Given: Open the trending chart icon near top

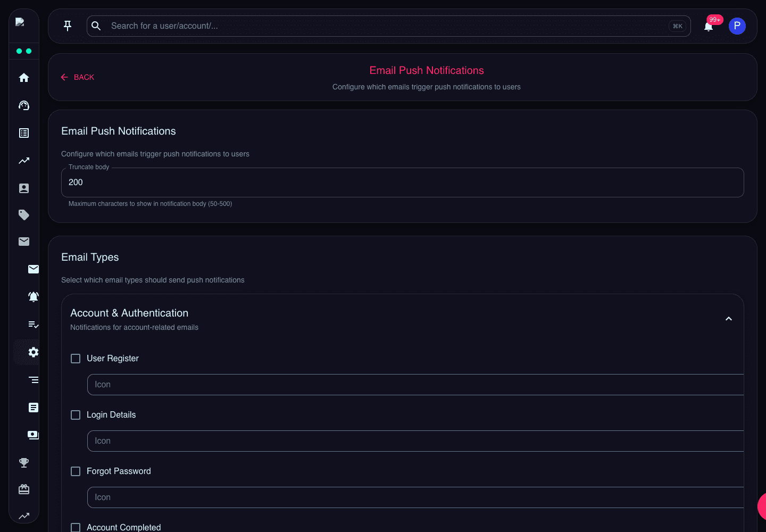Looking at the screenshot, I should pyautogui.click(x=24, y=161).
